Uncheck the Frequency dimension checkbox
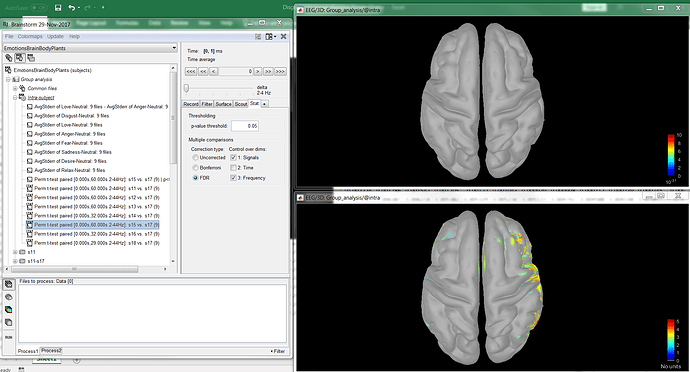The width and height of the screenshot is (690, 372). tap(233, 178)
